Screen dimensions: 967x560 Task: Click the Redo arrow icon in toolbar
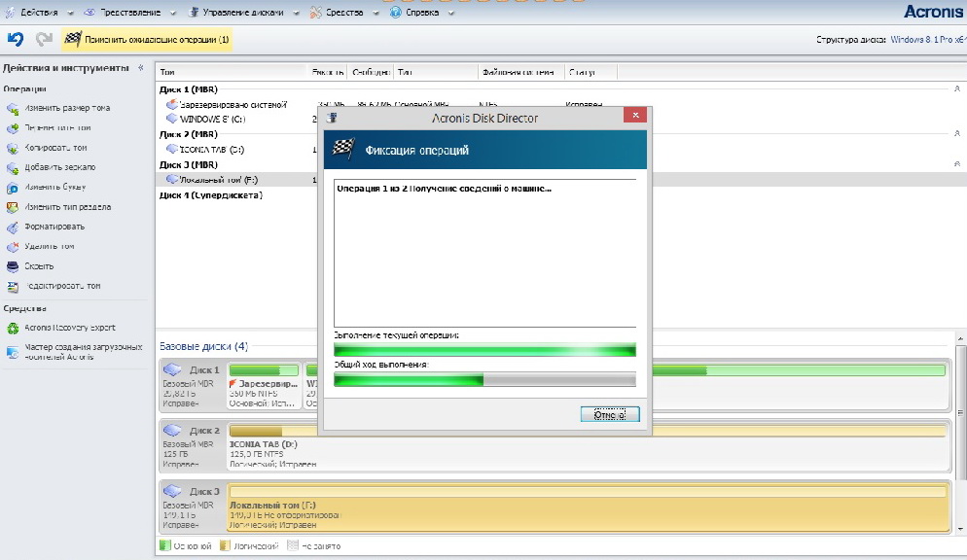coord(44,40)
